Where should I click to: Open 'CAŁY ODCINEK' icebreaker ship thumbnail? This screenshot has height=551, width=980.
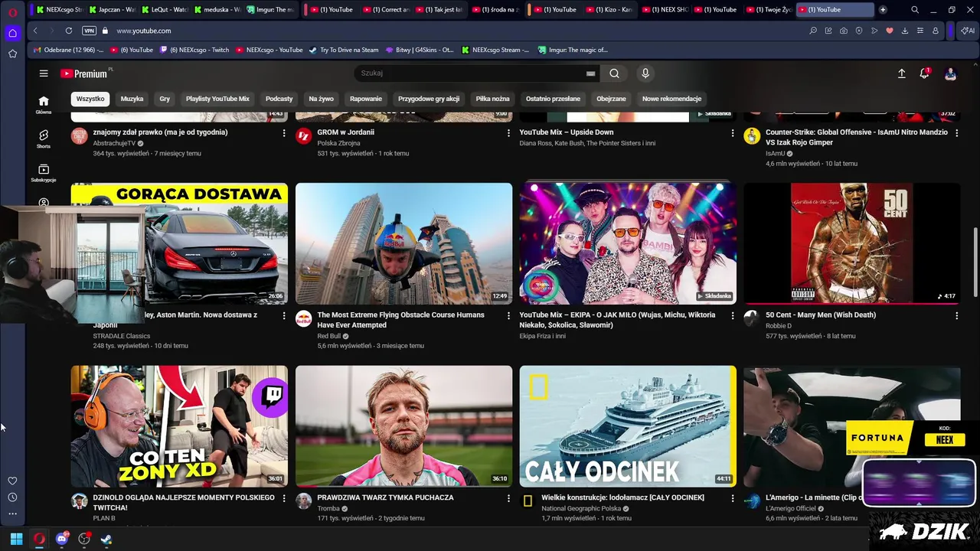(628, 426)
